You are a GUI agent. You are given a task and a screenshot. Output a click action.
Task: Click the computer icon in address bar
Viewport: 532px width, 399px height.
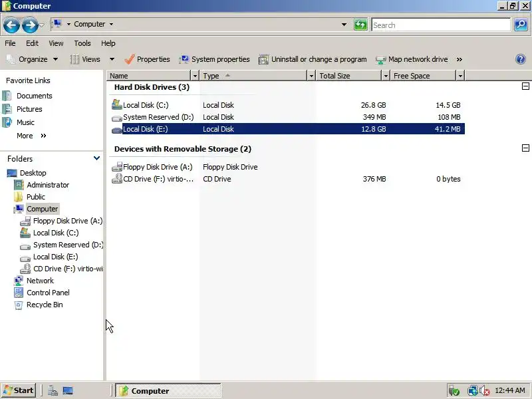(x=57, y=24)
